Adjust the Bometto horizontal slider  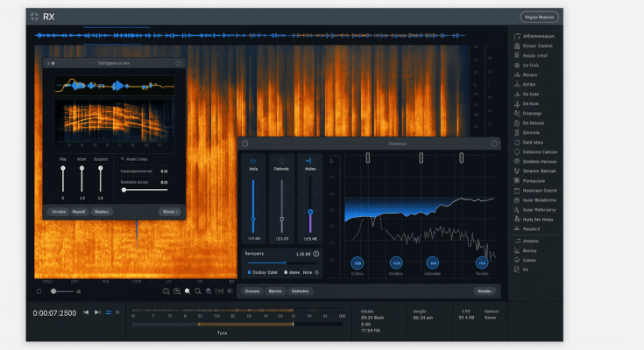(145, 190)
